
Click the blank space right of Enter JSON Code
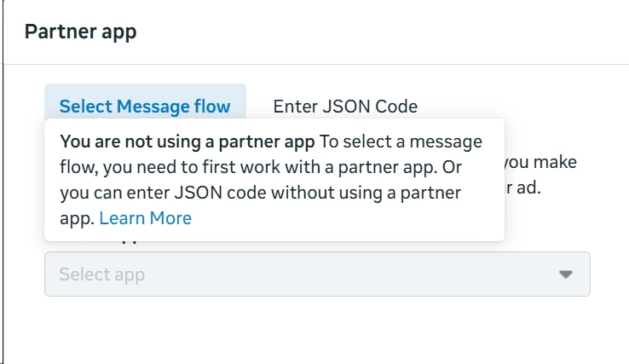coord(511,107)
